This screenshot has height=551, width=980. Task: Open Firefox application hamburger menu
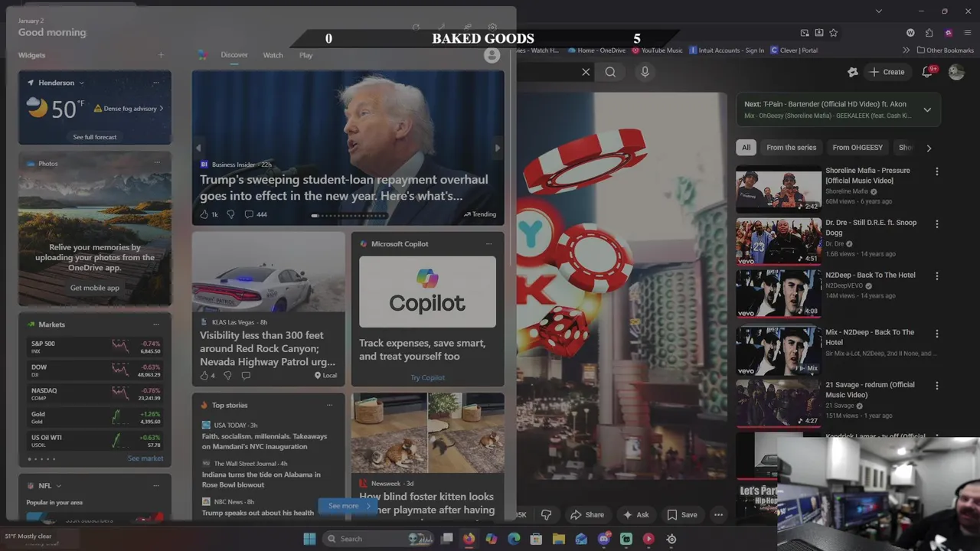(x=968, y=33)
